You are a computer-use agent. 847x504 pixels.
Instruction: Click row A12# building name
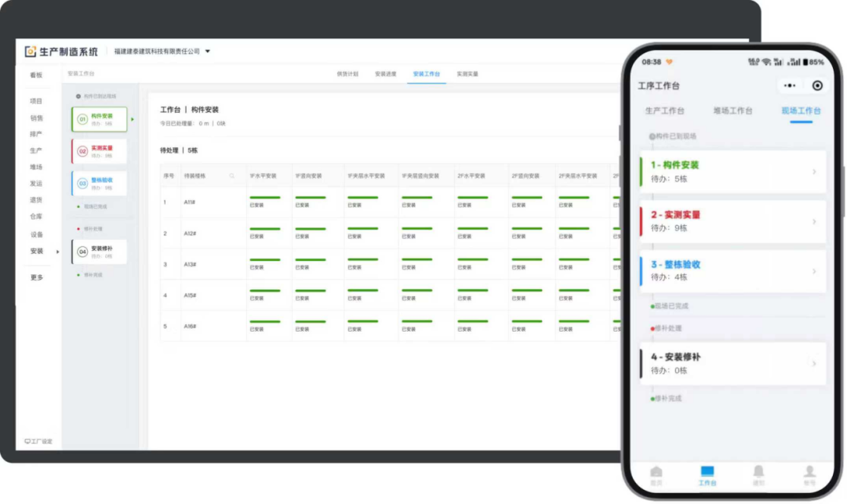190,234
